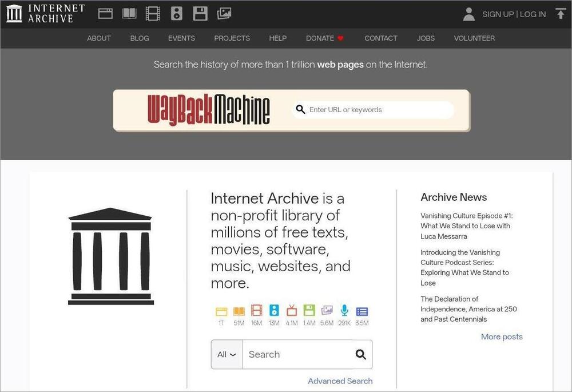This screenshot has width=572, height=392.
Task: Click the bold 'web pages' text
Action: 340,65
